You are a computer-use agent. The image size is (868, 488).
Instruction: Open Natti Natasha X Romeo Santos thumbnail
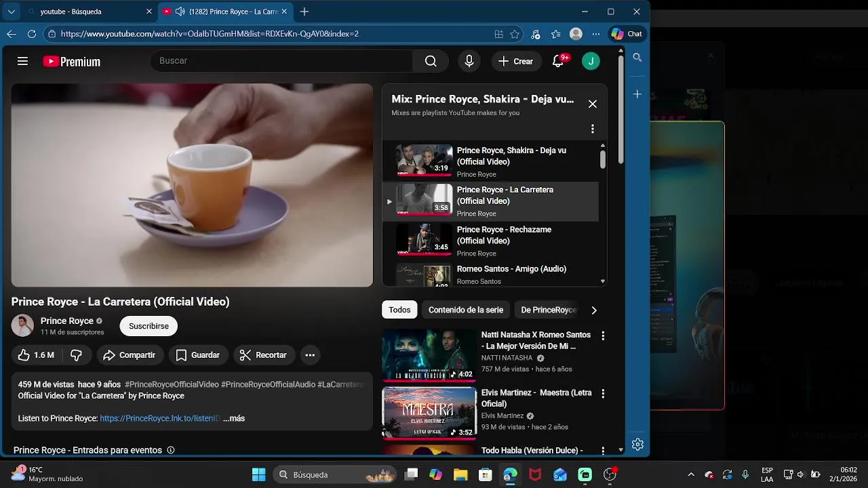coord(429,355)
